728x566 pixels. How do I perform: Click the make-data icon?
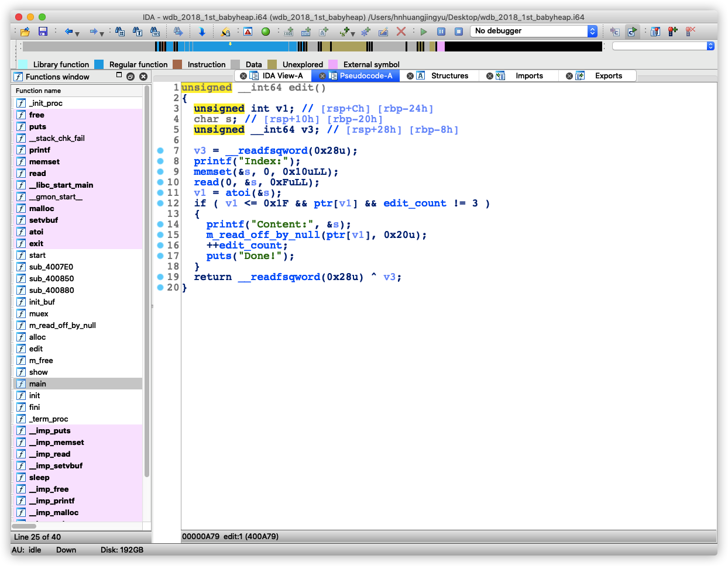click(305, 32)
